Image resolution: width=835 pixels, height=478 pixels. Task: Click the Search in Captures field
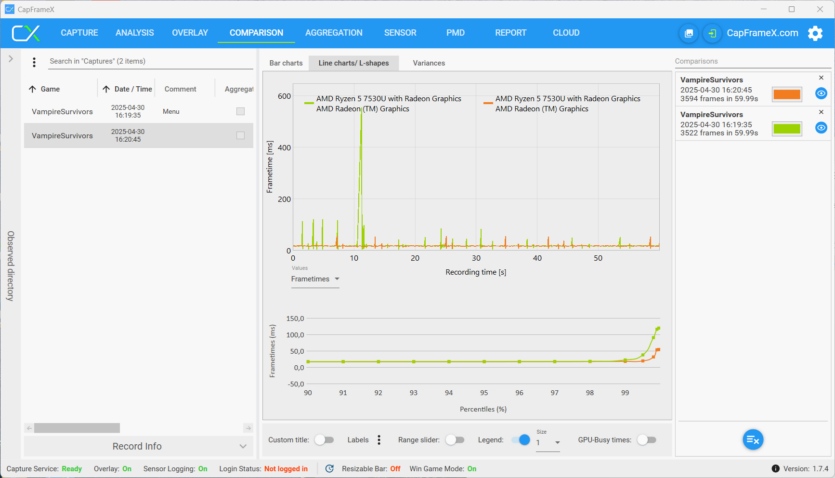151,61
